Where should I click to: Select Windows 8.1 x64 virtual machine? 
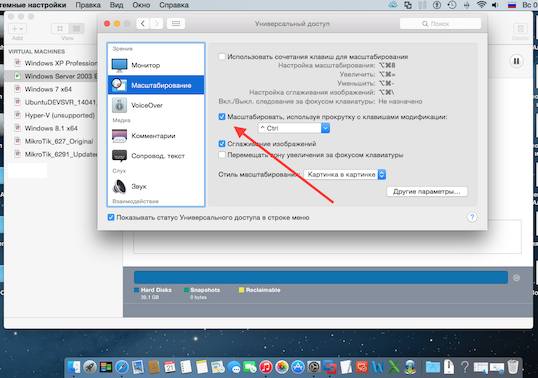(51, 128)
